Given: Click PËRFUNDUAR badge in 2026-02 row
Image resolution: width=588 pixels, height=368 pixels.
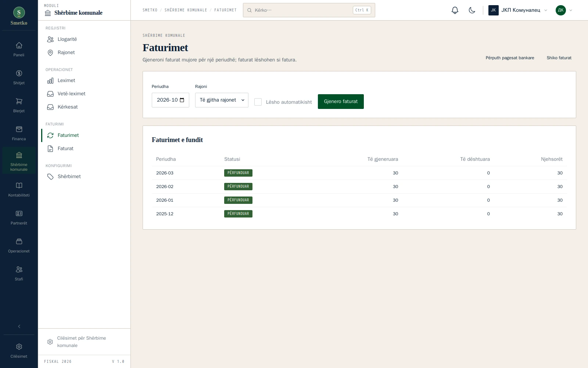Looking at the screenshot, I should click(238, 187).
